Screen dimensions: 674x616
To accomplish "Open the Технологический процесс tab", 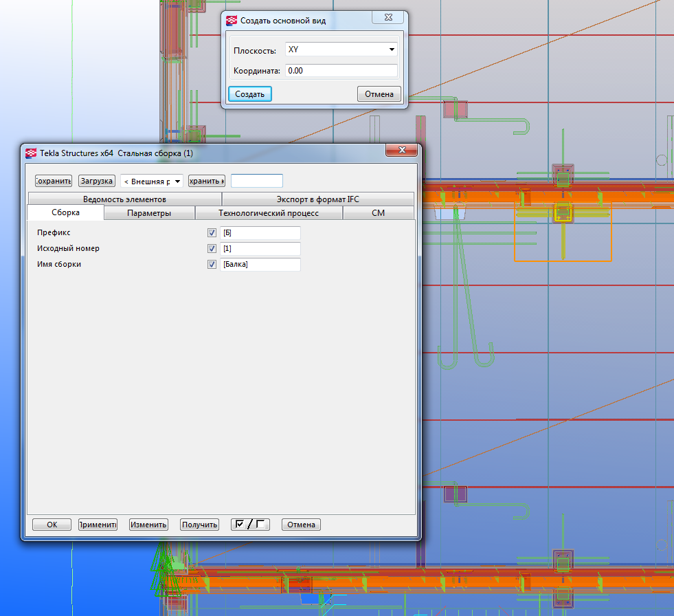I will point(269,213).
